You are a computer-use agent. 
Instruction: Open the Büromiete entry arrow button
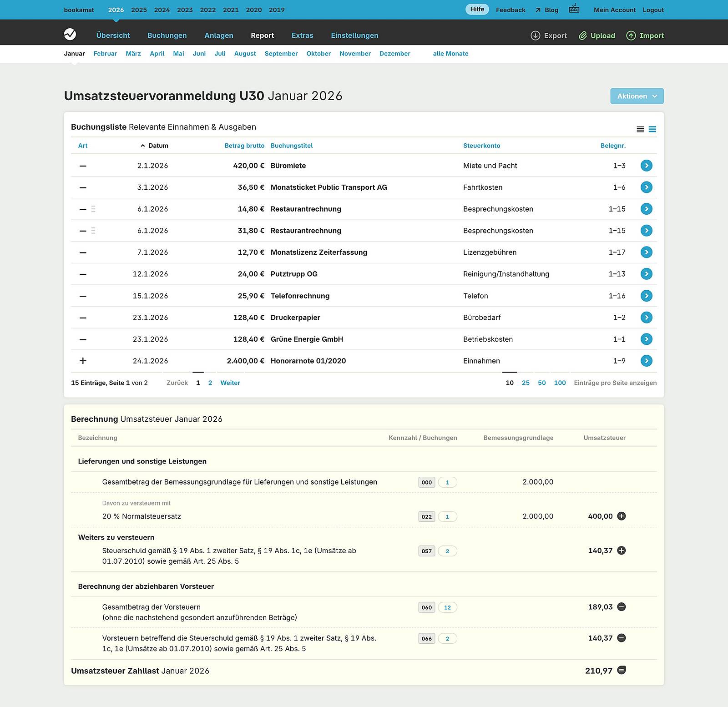click(x=646, y=166)
